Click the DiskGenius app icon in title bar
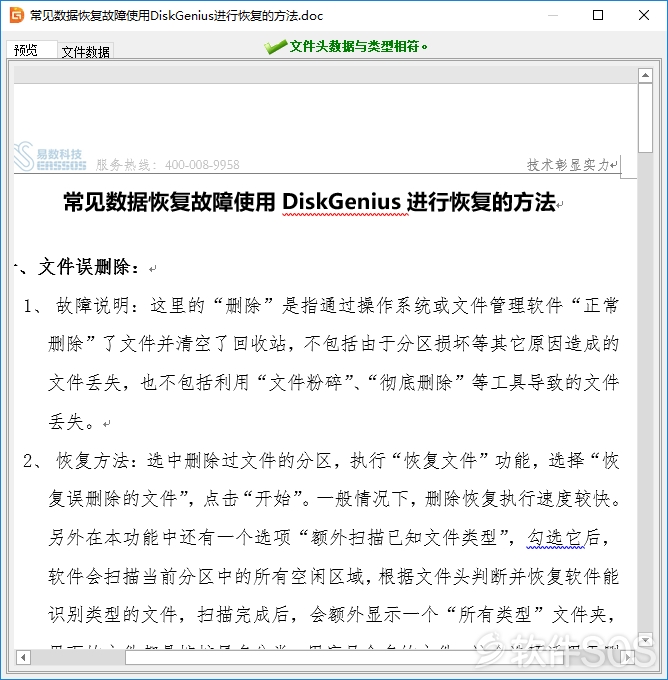The image size is (668, 680). coord(16,16)
